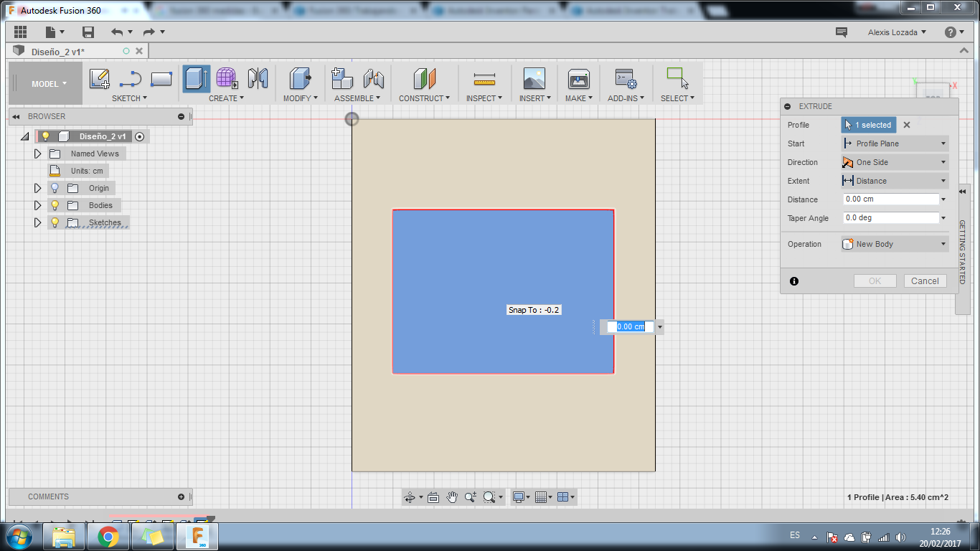This screenshot has width=980, height=551.
Task: Open the Measure tool under INSPECT
Action: (484, 79)
